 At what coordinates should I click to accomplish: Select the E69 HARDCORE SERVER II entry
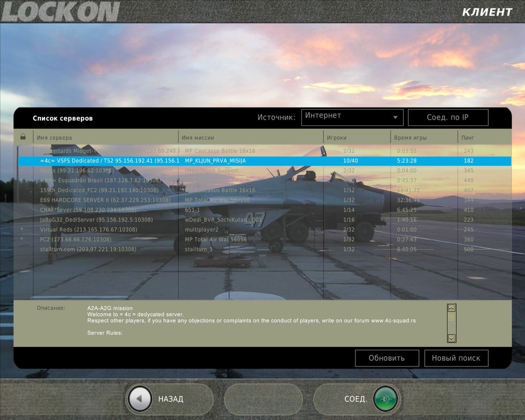click(105, 200)
